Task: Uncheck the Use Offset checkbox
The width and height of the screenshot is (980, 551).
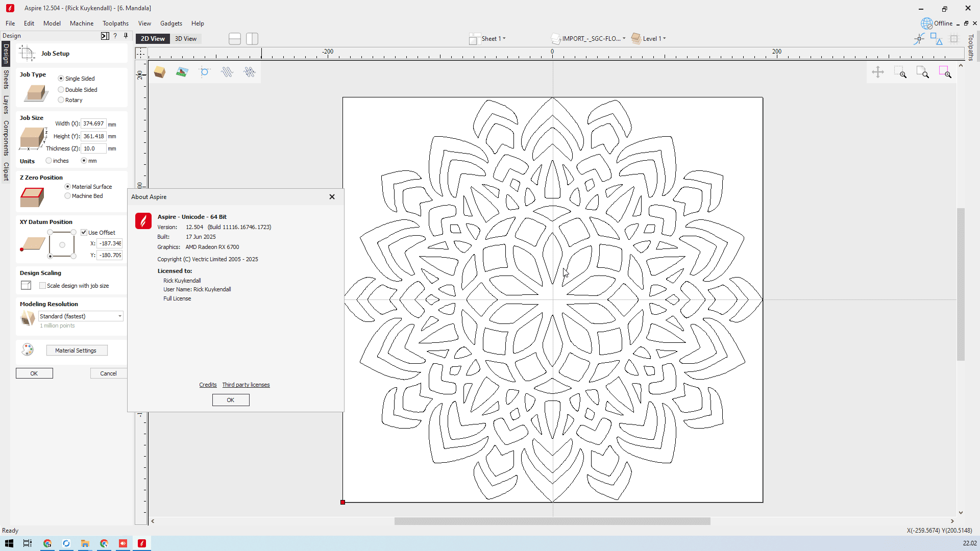Action: [84, 233]
